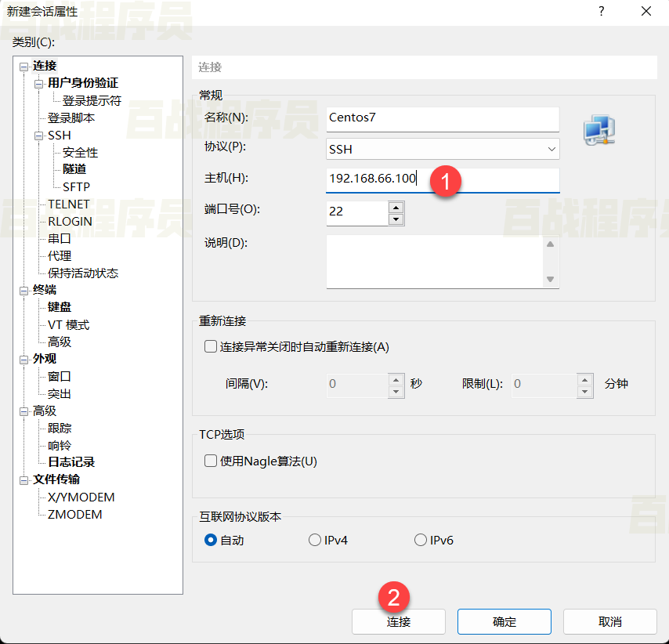Select the SSH tree item
This screenshot has height=644, width=669.
point(60,136)
